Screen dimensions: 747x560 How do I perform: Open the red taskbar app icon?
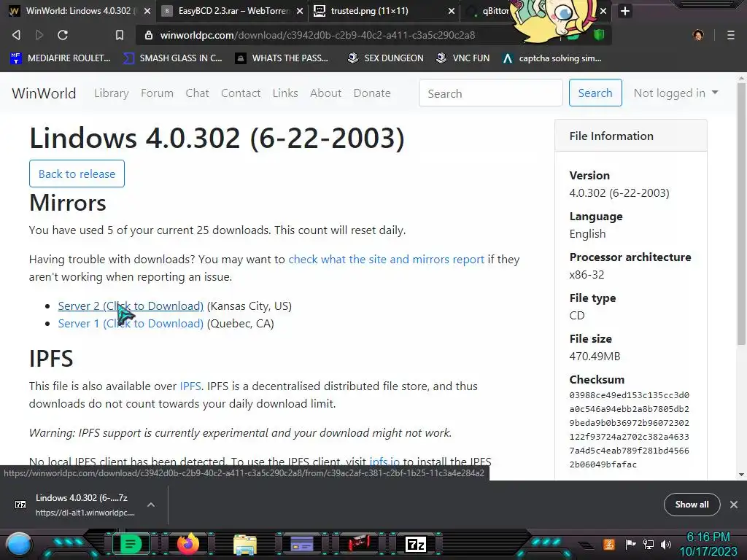tap(359, 544)
